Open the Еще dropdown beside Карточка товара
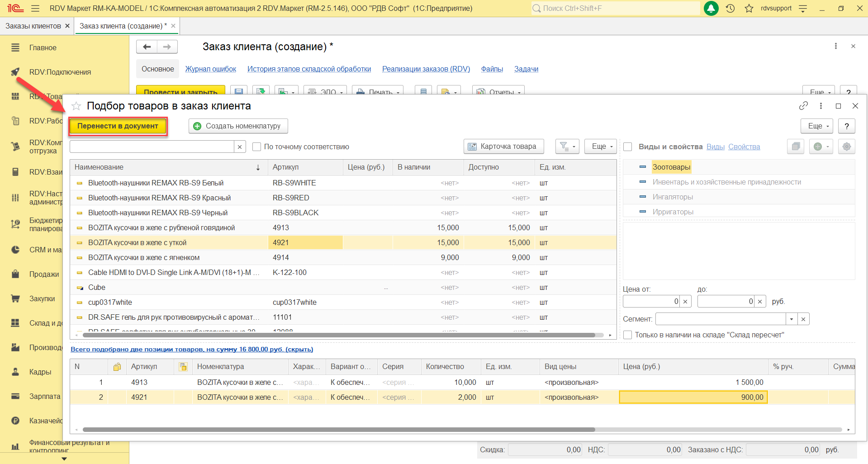 601,147
